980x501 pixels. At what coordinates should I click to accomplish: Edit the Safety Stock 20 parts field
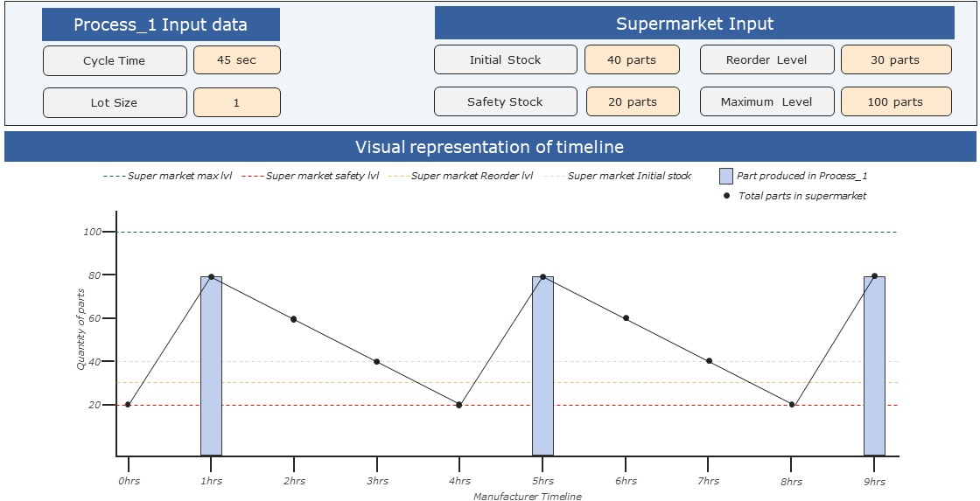632,101
